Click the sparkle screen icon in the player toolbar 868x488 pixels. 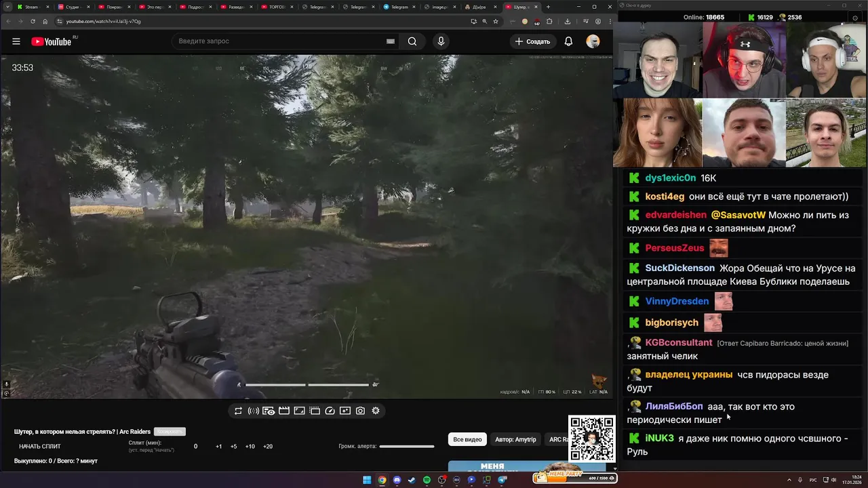[x=345, y=411]
